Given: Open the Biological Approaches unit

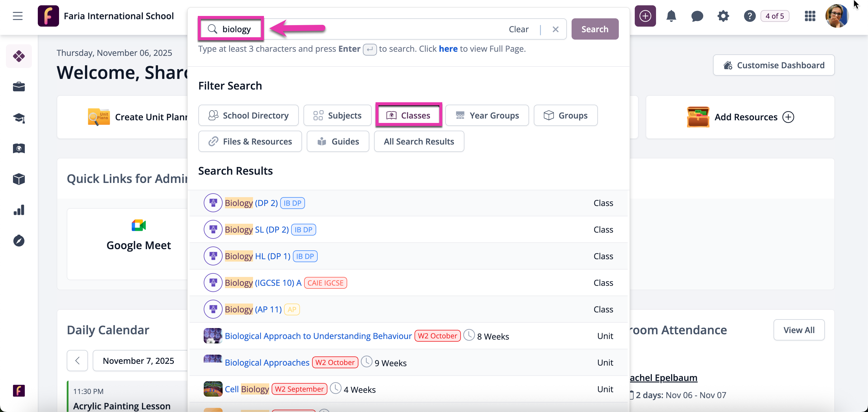Looking at the screenshot, I should (x=267, y=363).
